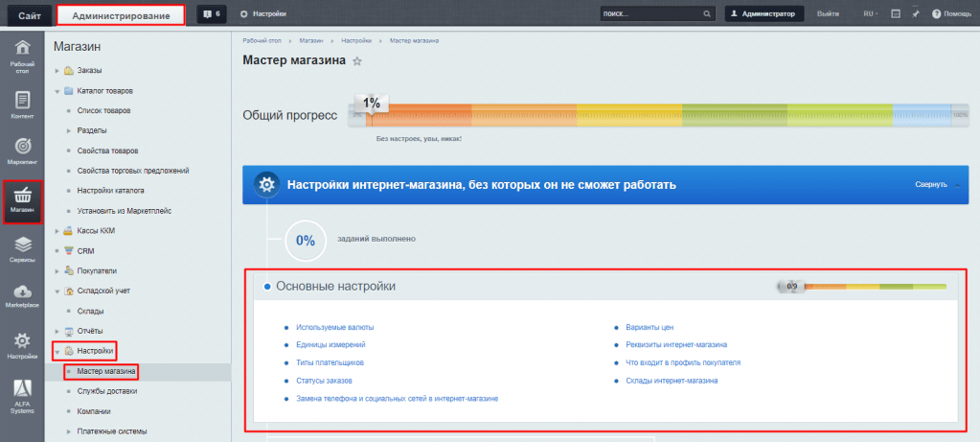Open Используемые валюты link

click(x=335, y=327)
